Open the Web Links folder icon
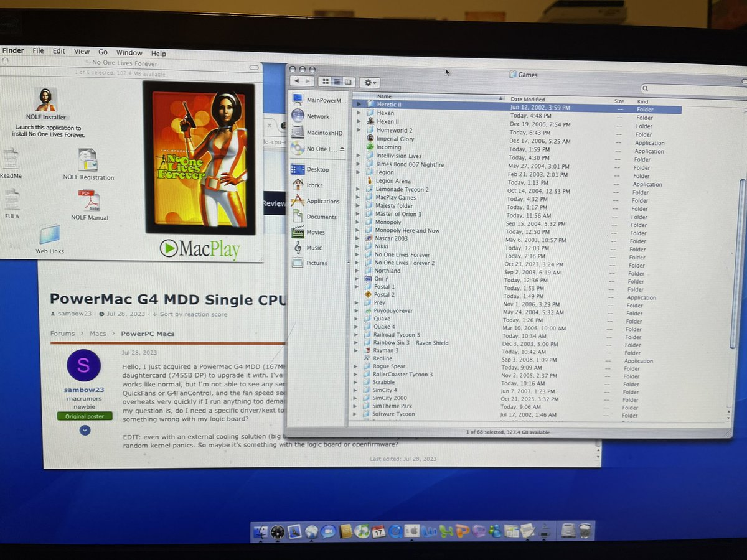The width and height of the screenshot is (747, 560). [x=50, y=235]
